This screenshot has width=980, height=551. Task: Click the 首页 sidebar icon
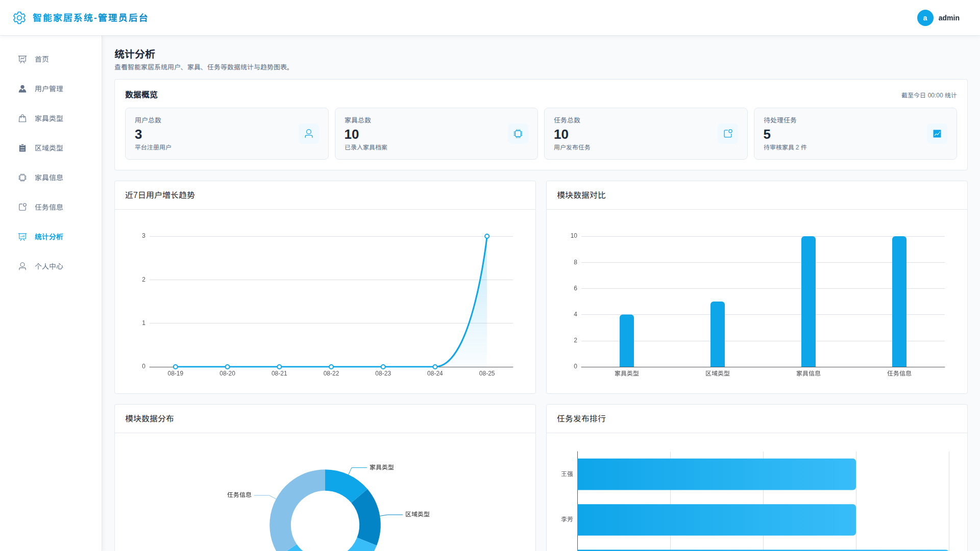22,59
